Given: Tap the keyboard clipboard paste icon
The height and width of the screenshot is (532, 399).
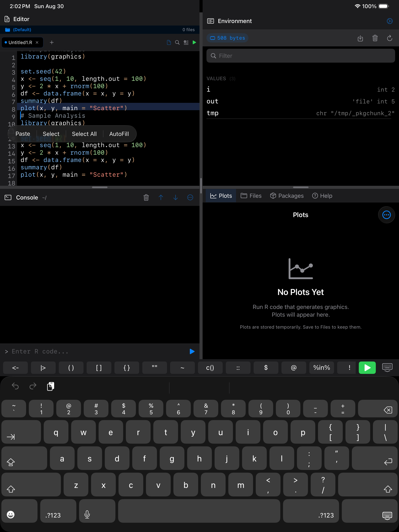Looking at the screenshot, I should point(50,386).
